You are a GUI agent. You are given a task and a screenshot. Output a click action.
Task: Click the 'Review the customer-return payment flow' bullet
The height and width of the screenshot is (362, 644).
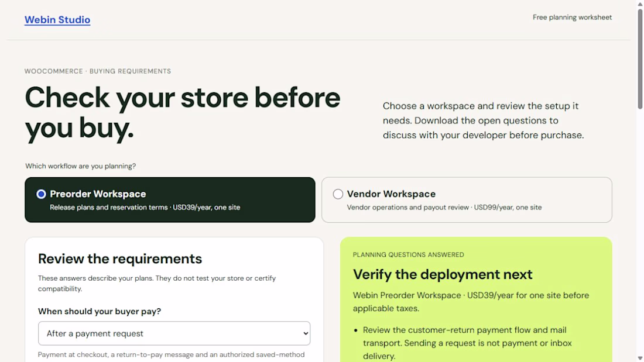tap(467, 343)
